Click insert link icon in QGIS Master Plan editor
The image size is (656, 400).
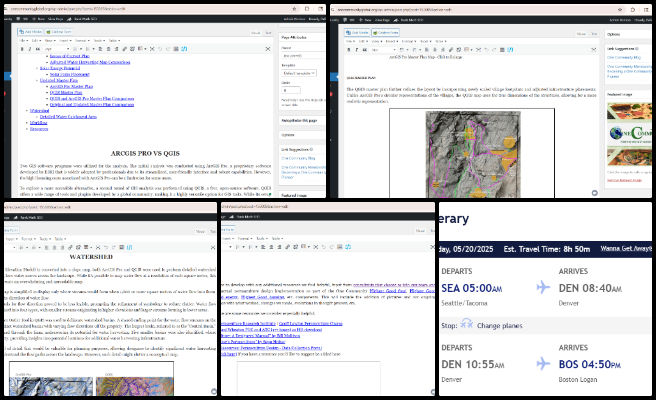pos(451,50)
